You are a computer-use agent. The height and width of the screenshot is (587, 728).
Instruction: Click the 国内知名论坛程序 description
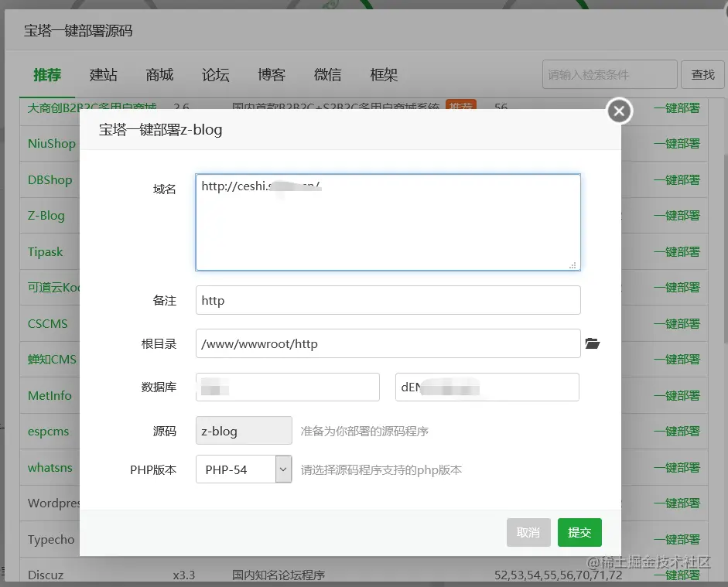point(278,575)
